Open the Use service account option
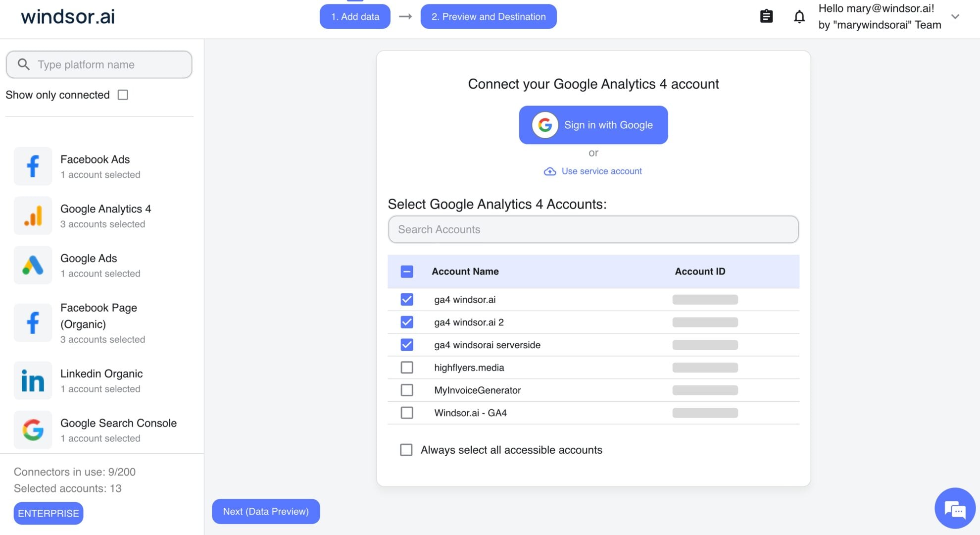This screenshot has width=980, height=535. click(x=601, y=171)
